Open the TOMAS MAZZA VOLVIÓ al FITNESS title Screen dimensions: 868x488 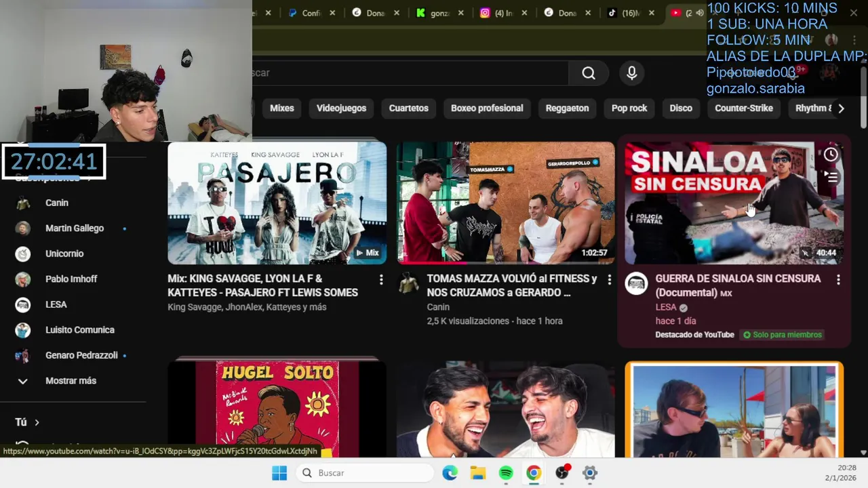coord(512,285)
